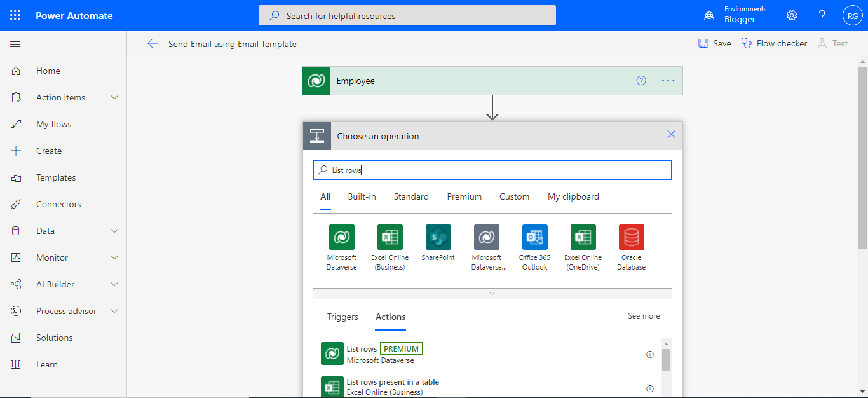
Task: Switch to the All tab
Action: click(325, 196)
